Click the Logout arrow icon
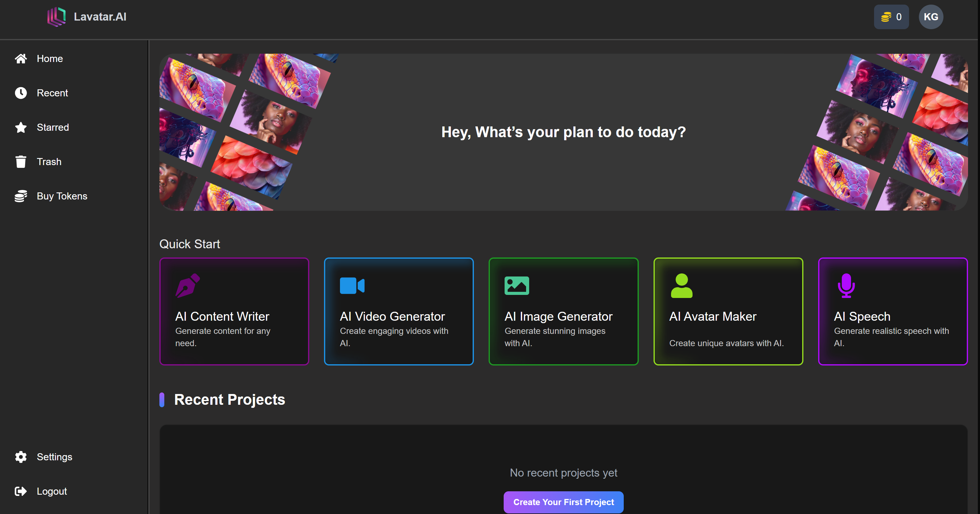 pos(21,491)
